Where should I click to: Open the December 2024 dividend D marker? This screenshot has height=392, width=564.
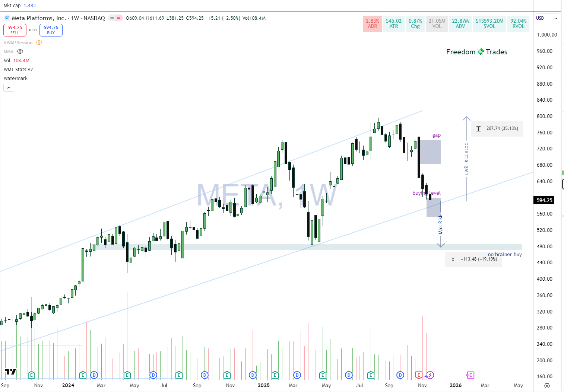(253, 375)
